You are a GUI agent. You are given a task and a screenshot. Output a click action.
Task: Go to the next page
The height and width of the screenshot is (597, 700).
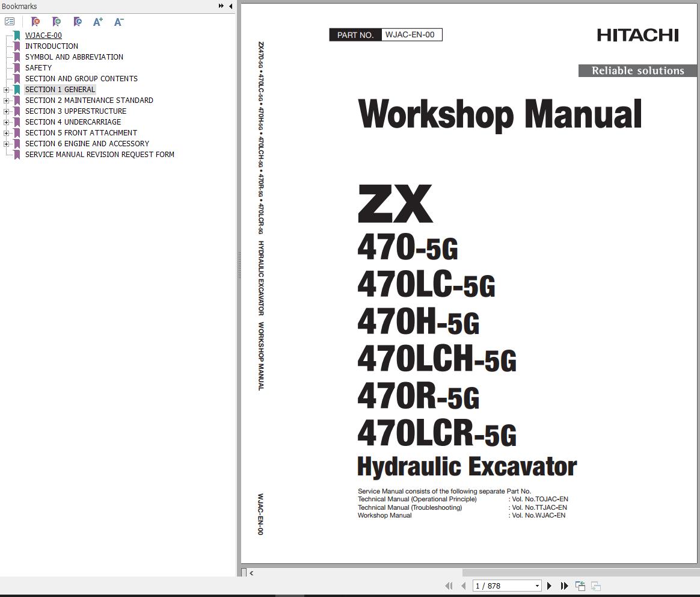tap(549, 586)
